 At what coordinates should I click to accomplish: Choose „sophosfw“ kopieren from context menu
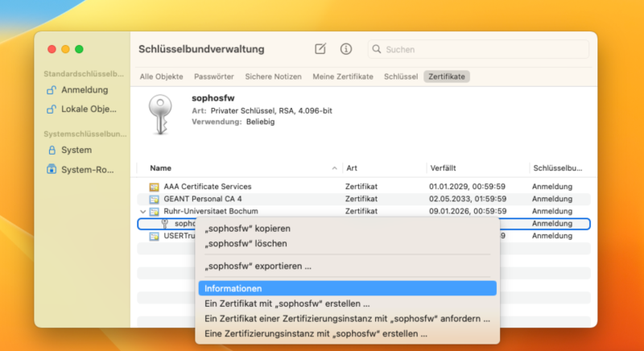pyautogui.click(x=348, y=229)
